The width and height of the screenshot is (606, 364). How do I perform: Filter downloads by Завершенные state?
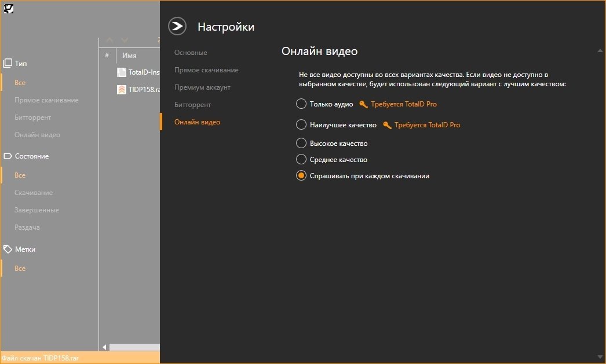pos(36,210)
